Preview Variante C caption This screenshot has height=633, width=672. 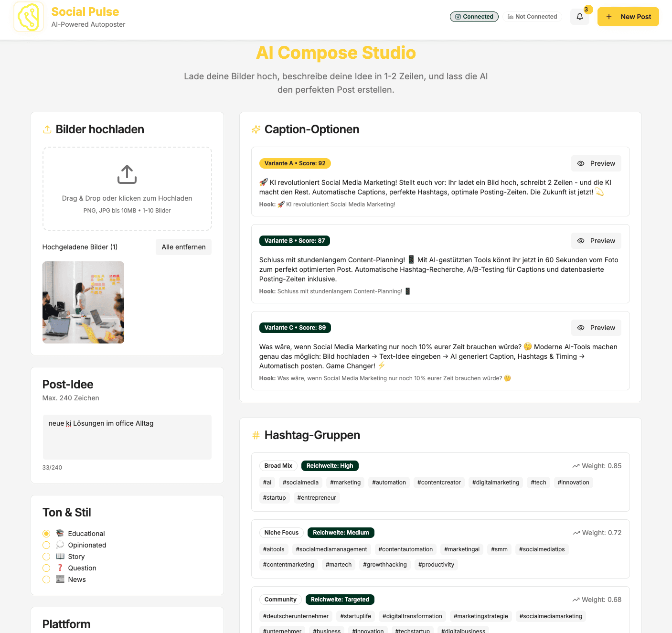[596, 328]
